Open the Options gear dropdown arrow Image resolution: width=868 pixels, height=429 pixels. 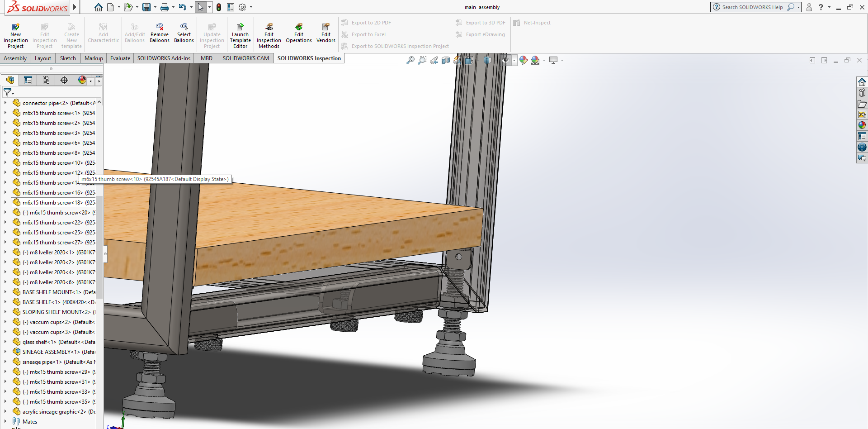251,7
